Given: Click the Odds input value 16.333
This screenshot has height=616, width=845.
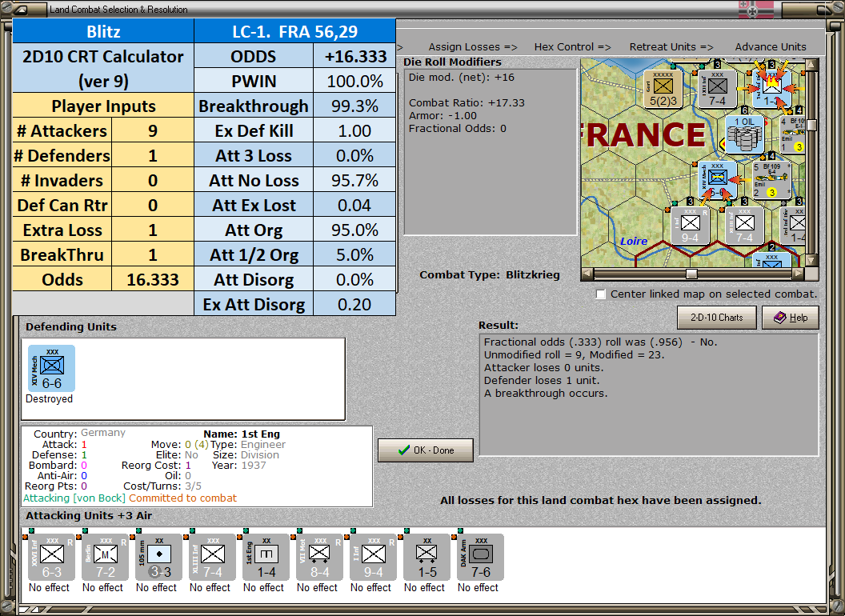Looking at the screenshot, I should [153, 280].
